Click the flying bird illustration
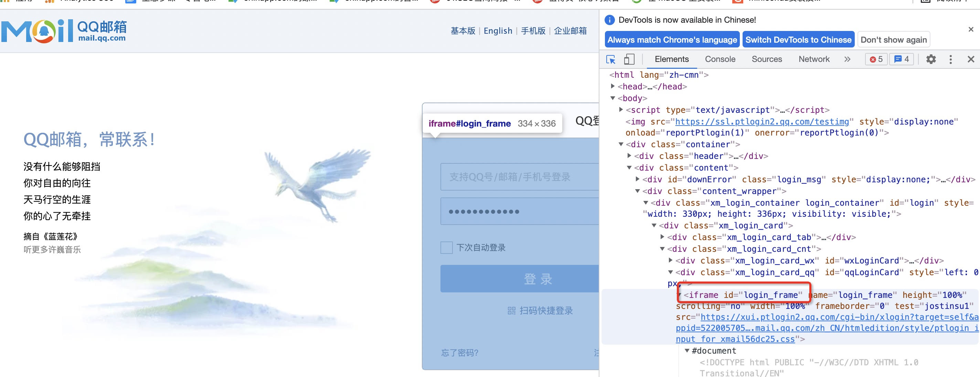Image resolution: width=980 pixels, height=377 pixels. (x=317, y=185)
